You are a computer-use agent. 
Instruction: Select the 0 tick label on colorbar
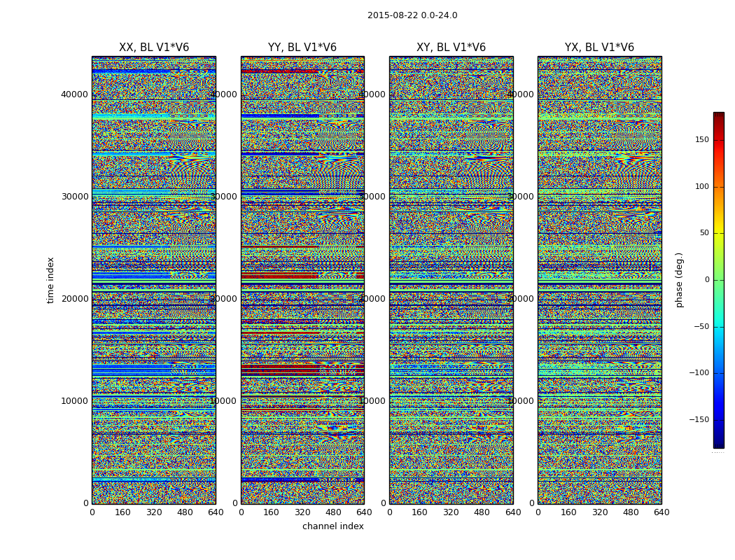(706, 280)
